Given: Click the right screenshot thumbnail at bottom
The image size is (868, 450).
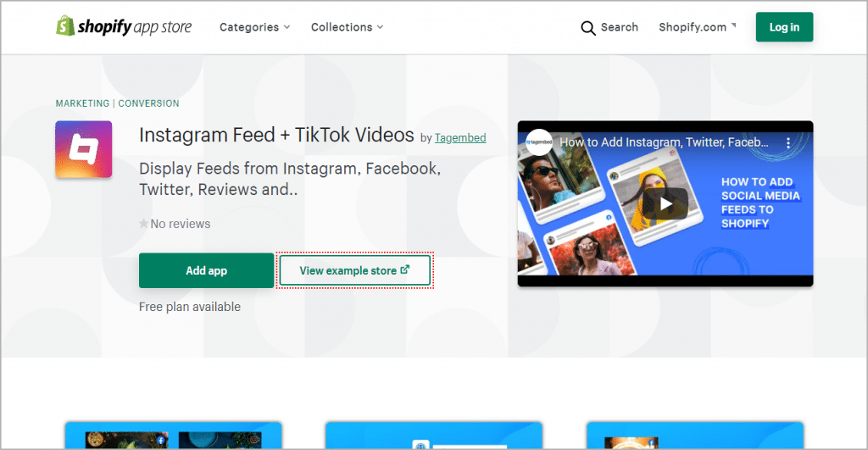Looking at the screenshot, I should (x=695, y=436).
